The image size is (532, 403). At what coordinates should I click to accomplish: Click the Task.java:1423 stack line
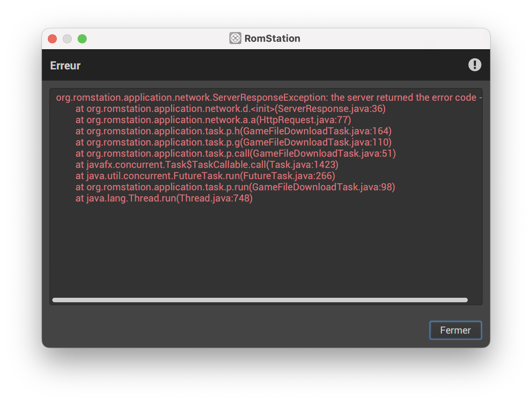coord(207,165)
